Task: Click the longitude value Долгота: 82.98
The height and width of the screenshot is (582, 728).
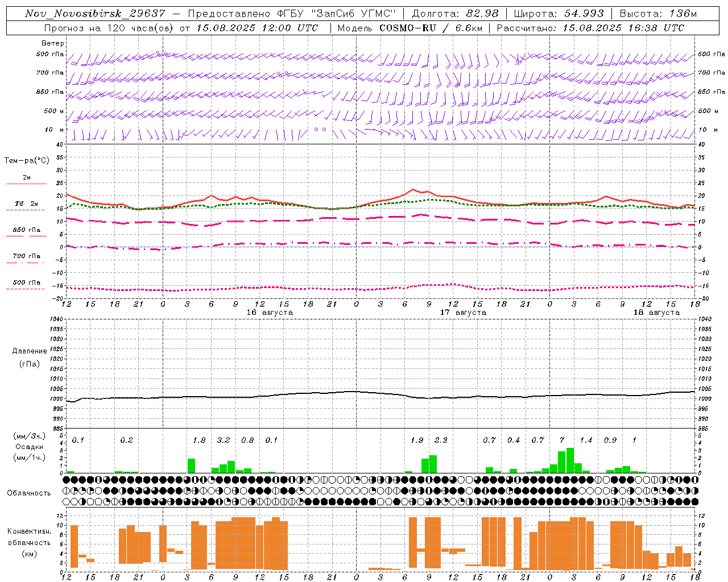Action: pyautogui.click(x=455, y=14)
